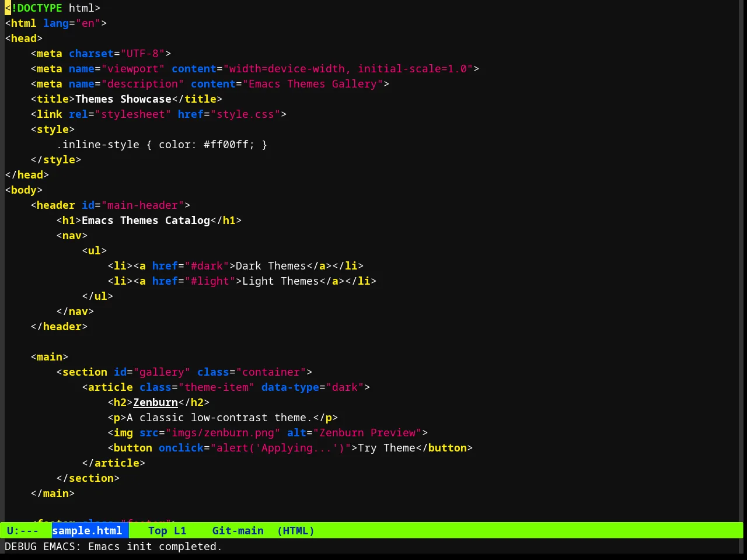
Task: Click the opening main tag
Action: pos(50,357)
